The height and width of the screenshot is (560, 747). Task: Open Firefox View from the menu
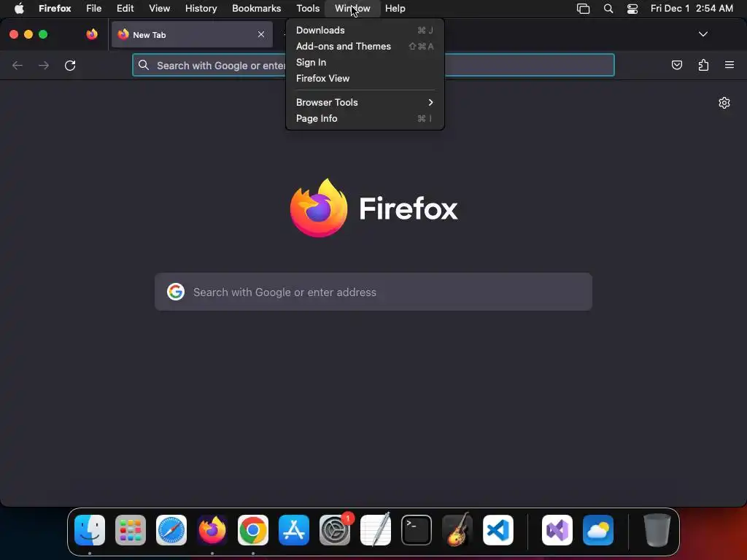click(x=365, y=78)
